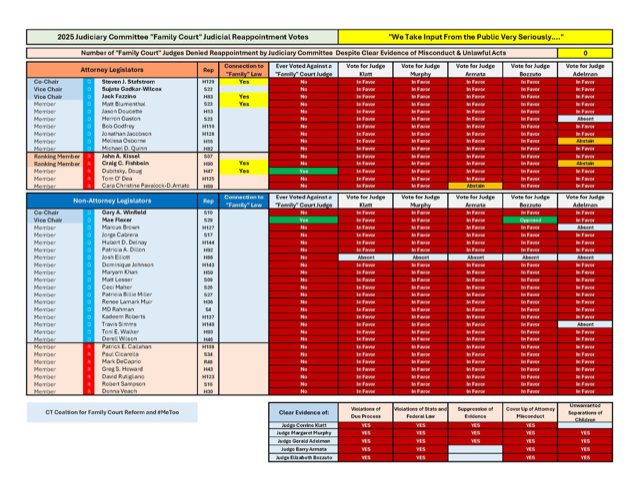Select the Sujata Gadkar-Wilcox name cell
640x494 pixels.
pyautogui.click(x=131, y=89)
